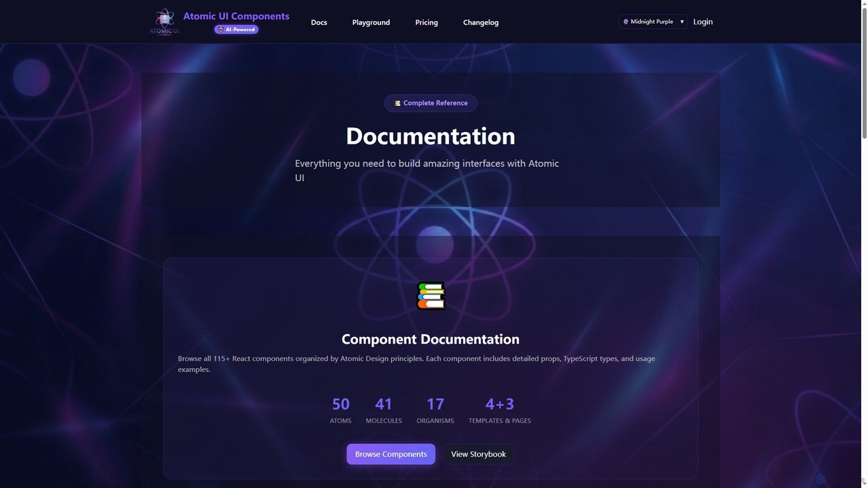Open the Pricing page
The width and height of the screenshot is (868, 488).
point(427,22)
